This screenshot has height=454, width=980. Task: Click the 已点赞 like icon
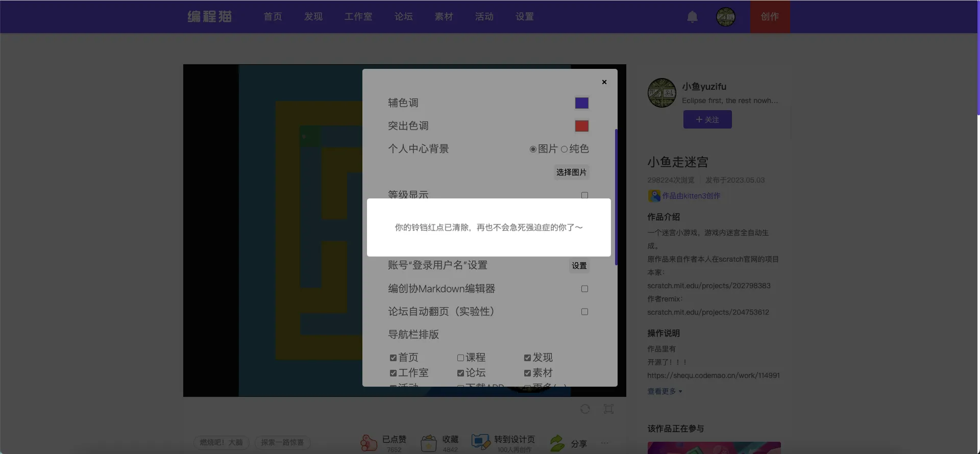(x=369, y=443)
